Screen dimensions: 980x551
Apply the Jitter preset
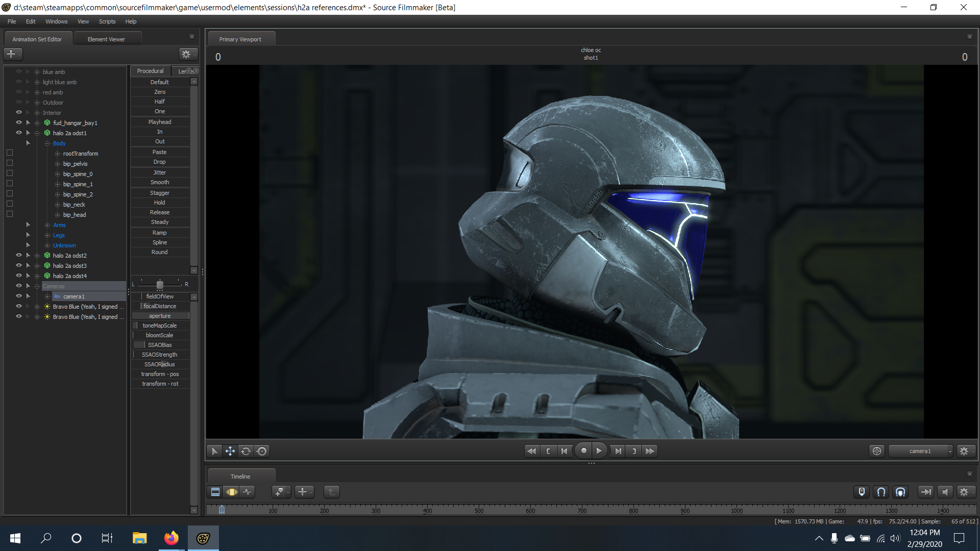[x=160, y=172]
